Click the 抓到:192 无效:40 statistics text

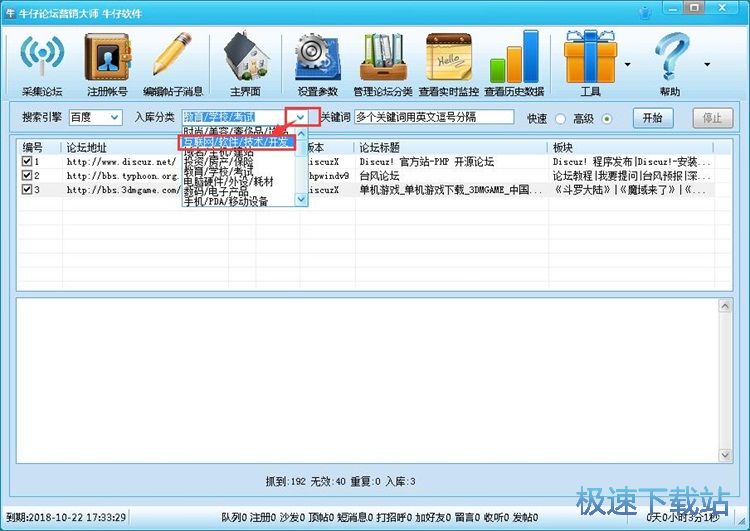coord(341,481)
